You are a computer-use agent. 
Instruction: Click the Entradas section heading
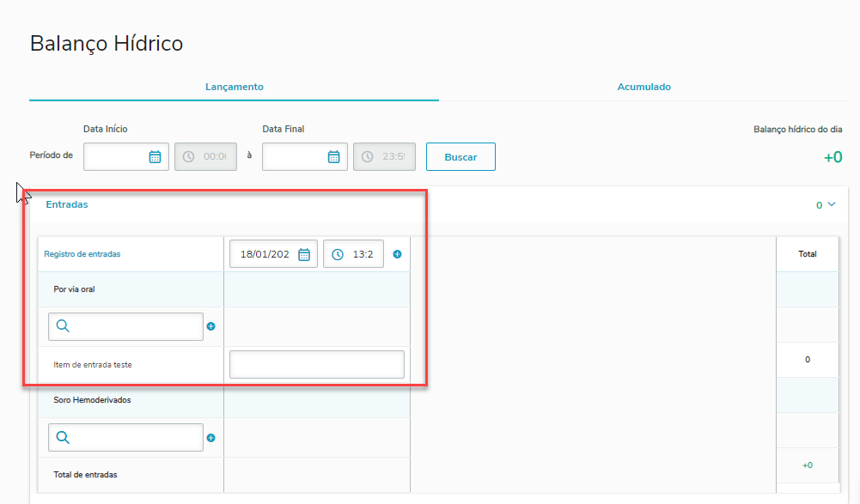pos(67,204)
